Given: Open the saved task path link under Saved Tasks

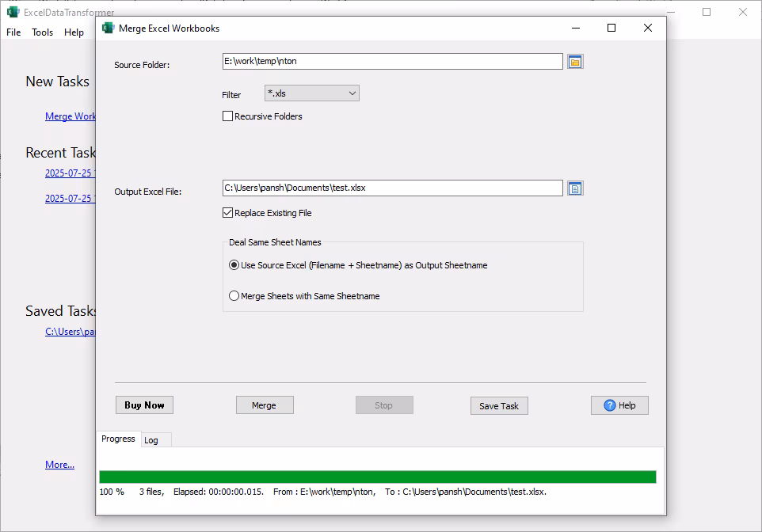Looking at the screenshot, I should click(69, 332).
